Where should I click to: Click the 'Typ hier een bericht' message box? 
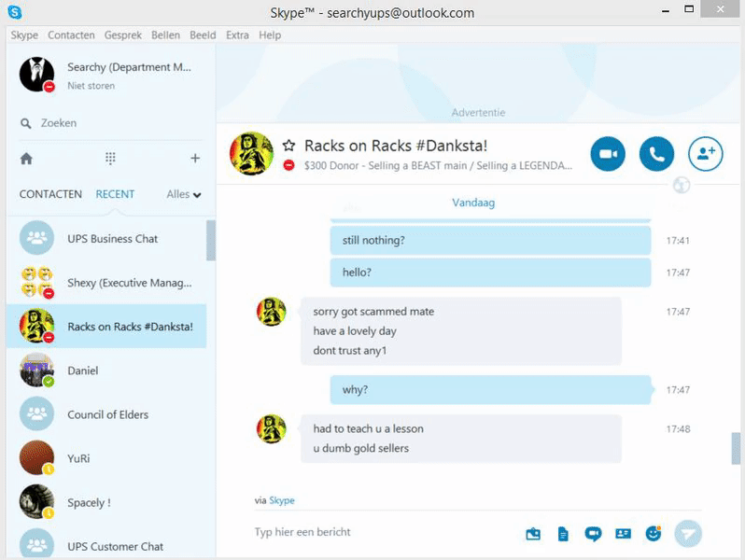385,532
